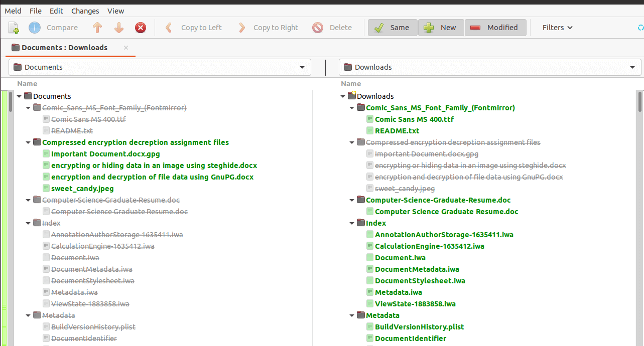Select struck-through sweet_candy.jpeg in right pane

point(405,189)
